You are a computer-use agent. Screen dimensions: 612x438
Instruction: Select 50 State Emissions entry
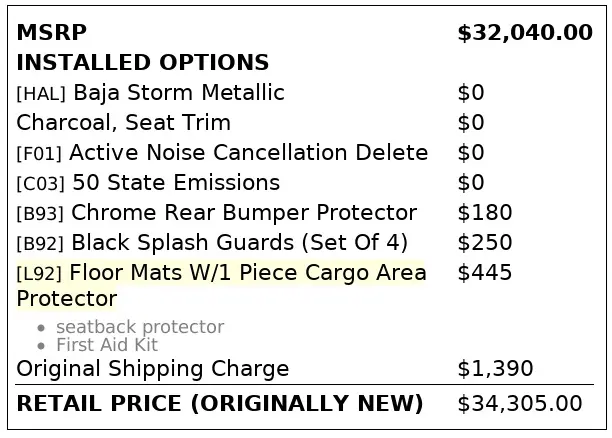pos(176,183)
